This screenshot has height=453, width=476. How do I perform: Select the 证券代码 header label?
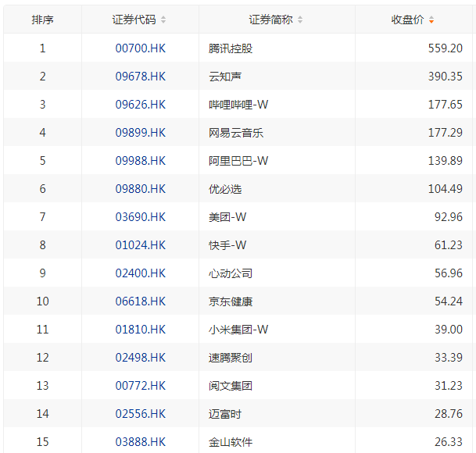[x=134, y=20]
